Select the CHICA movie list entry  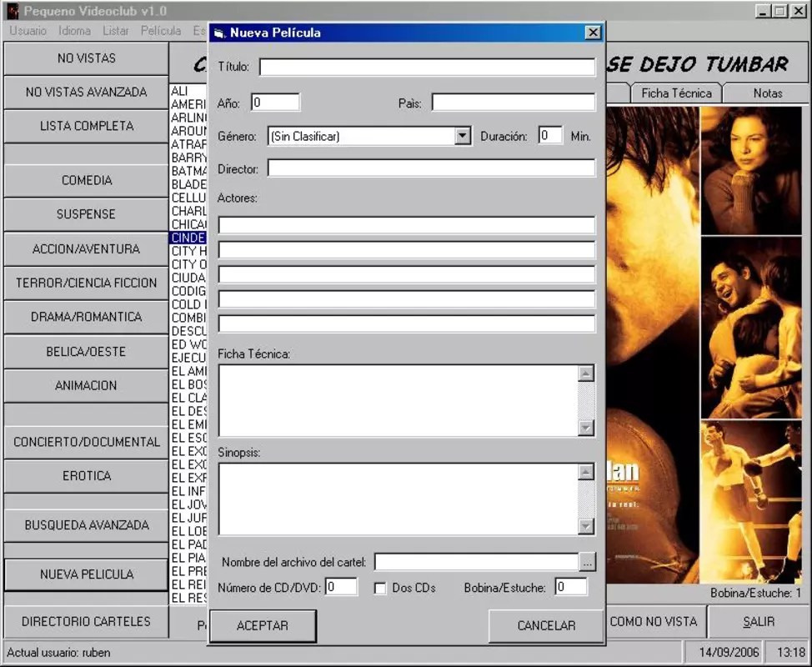point(188,224)
